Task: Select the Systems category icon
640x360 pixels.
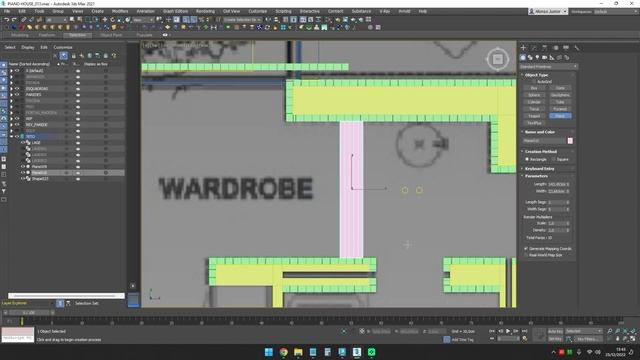Action: (567, 58)
